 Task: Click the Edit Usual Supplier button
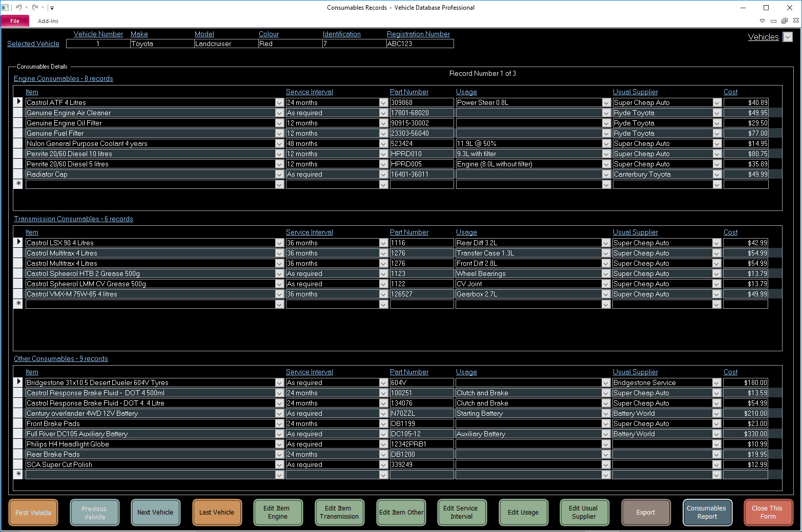coord(584,513)
